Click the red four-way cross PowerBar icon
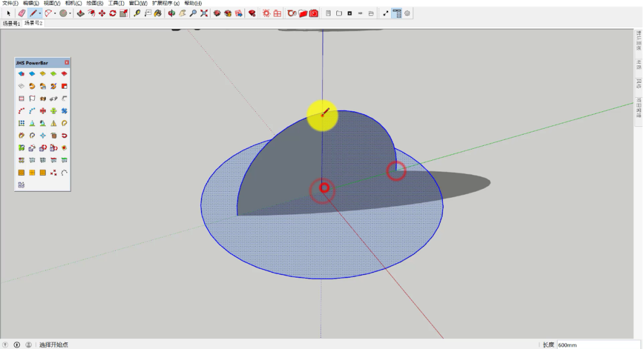The image size is (644, 349). coord(43,111)
